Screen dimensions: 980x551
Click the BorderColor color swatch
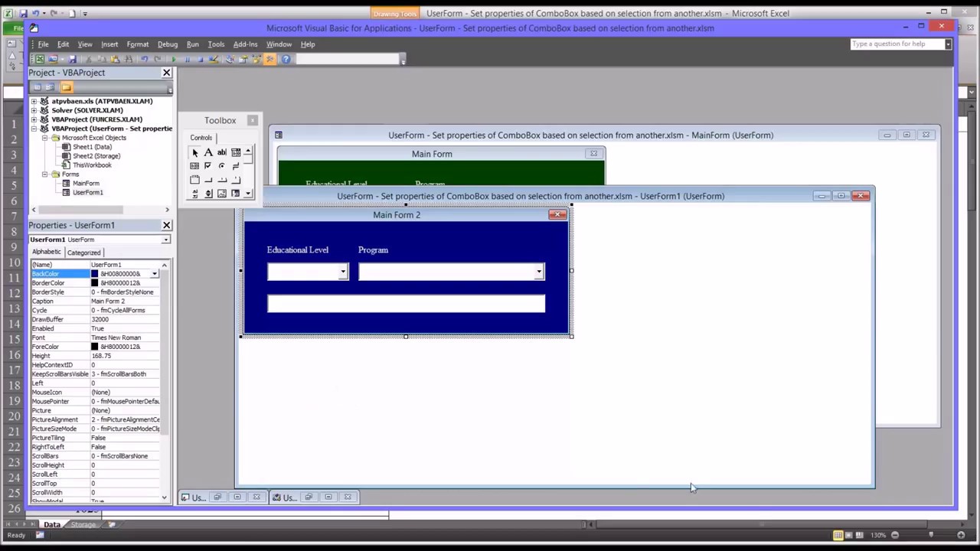click(95, 283)
